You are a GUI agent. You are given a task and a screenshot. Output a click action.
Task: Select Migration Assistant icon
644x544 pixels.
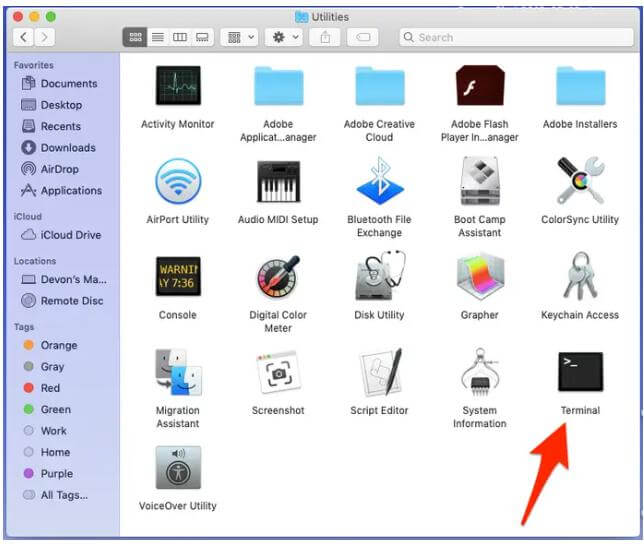point(178,372)
